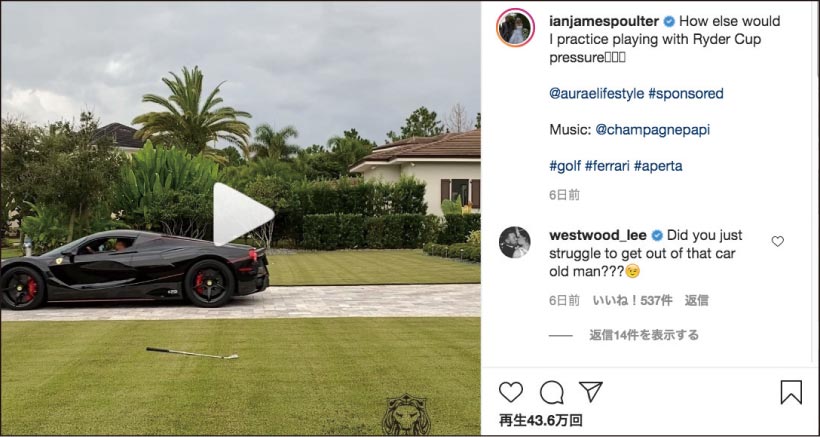Open @auraelifestyle mention

[x=597, y=94]
